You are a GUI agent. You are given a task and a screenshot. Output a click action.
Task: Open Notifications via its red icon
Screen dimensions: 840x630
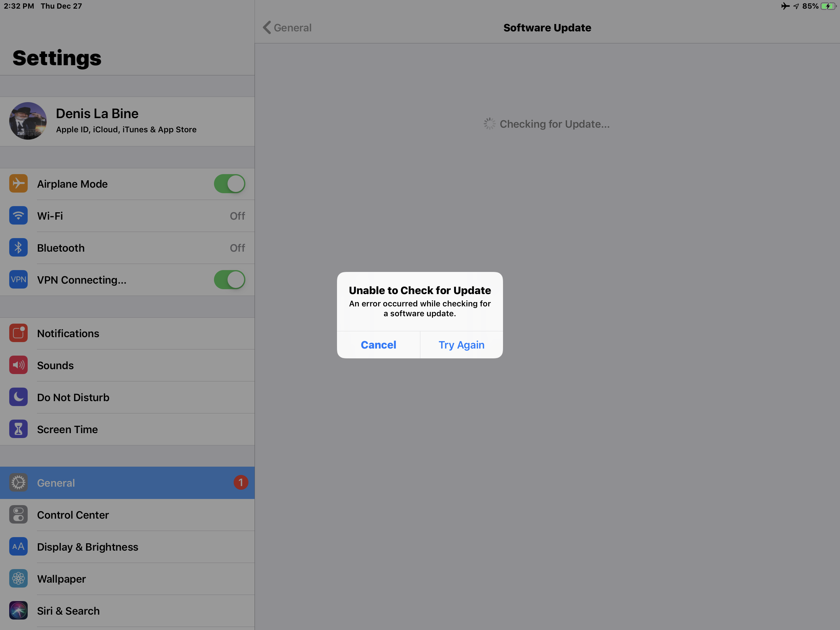click(x=18, y=333)
